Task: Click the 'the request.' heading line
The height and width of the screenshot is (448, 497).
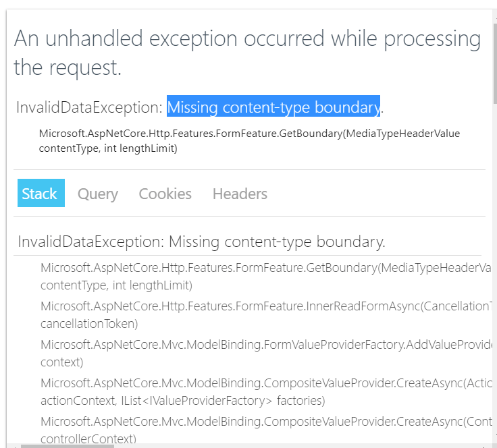Action: [x=68, y=67]
